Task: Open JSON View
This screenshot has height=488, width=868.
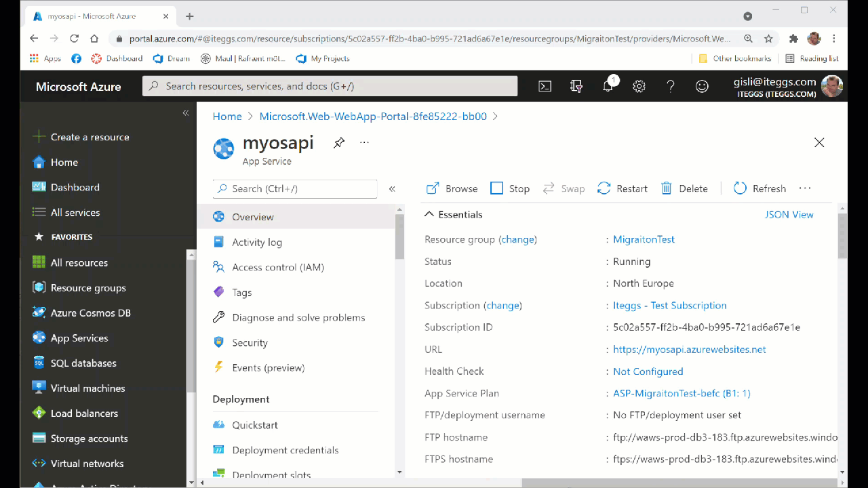Action: pos(789,214)
